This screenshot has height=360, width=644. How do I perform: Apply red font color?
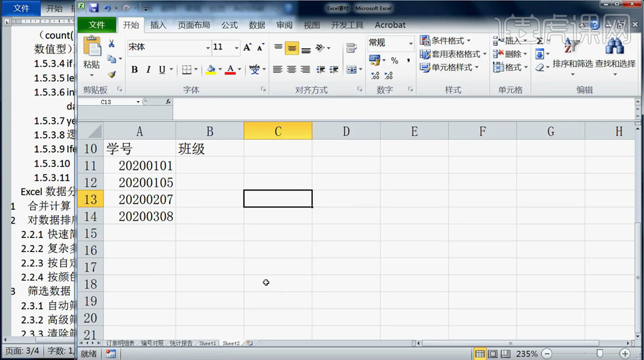(x=230, y=70)
